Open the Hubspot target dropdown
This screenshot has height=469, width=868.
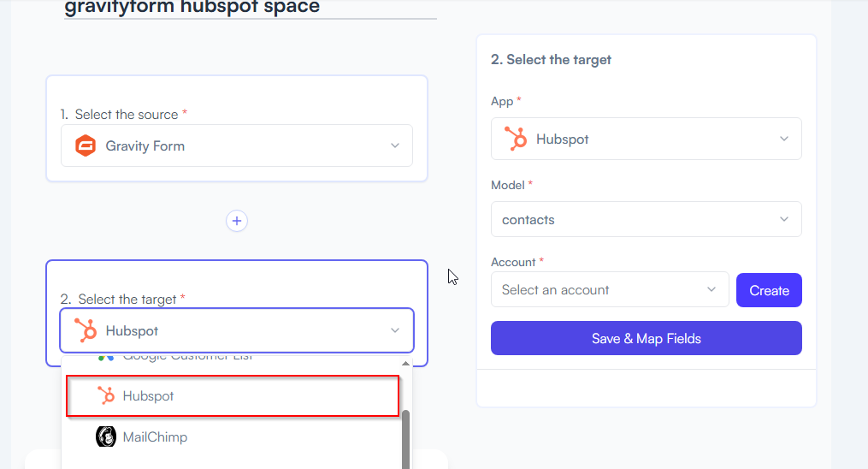point(236,330)
